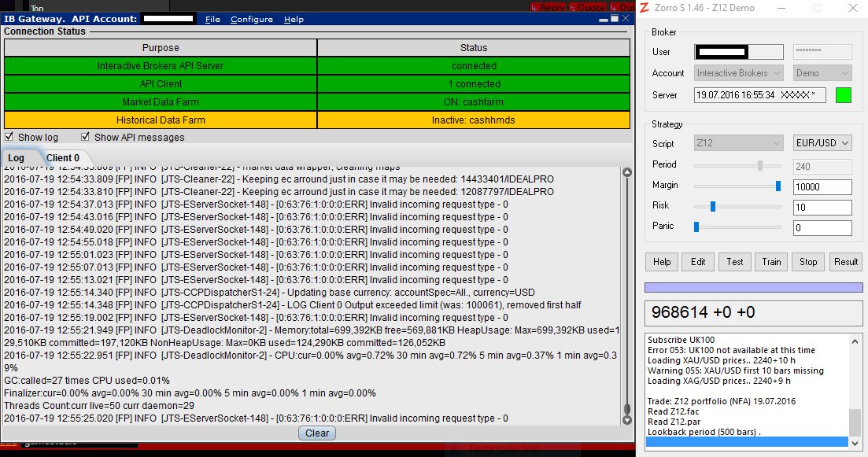868x457 pixels.
Task: Click the Period value field showing 240
Action: [x=822, y=167]
